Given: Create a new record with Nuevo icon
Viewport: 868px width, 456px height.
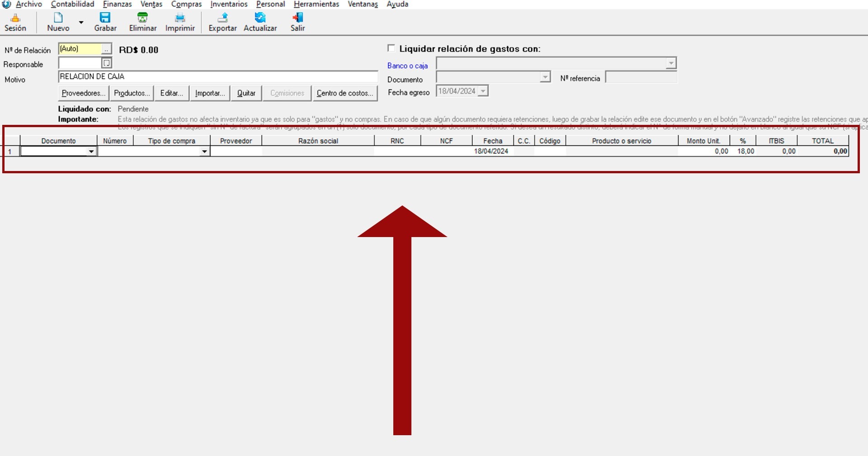Looking at the screenshot, I should pos(58,18).
